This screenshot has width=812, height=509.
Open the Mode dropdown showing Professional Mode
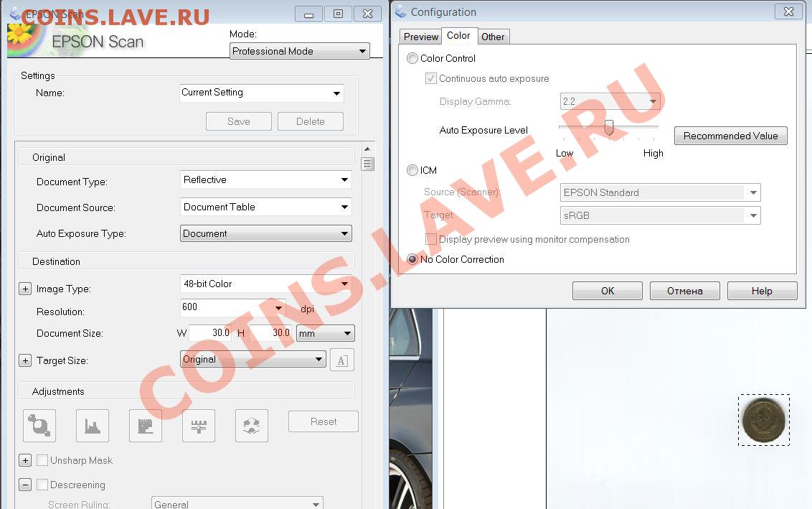pyautogui.click(x=299, y=51)
